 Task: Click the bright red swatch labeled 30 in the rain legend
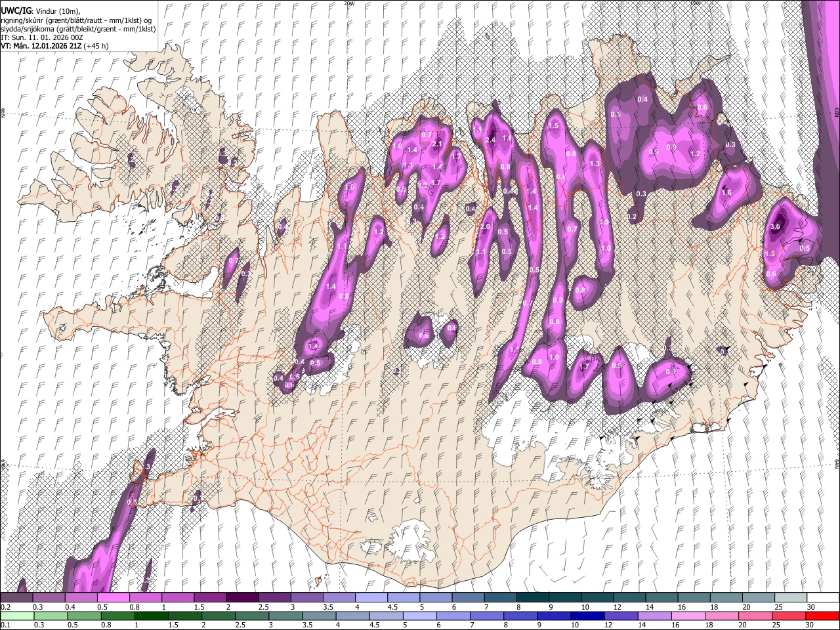[822, 616]
